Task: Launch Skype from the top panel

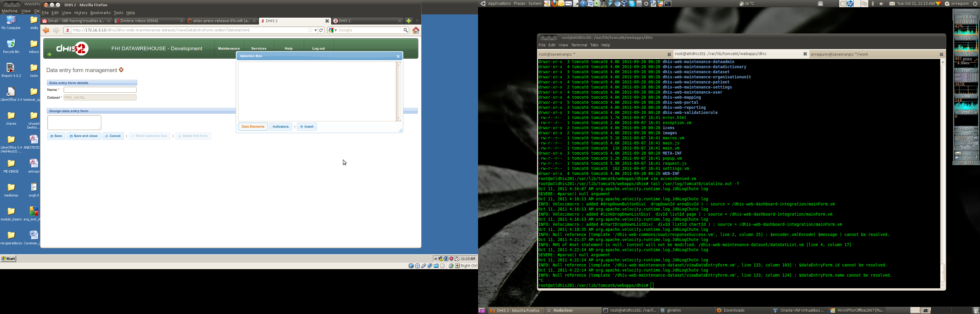Action: [x=632, y=4]
